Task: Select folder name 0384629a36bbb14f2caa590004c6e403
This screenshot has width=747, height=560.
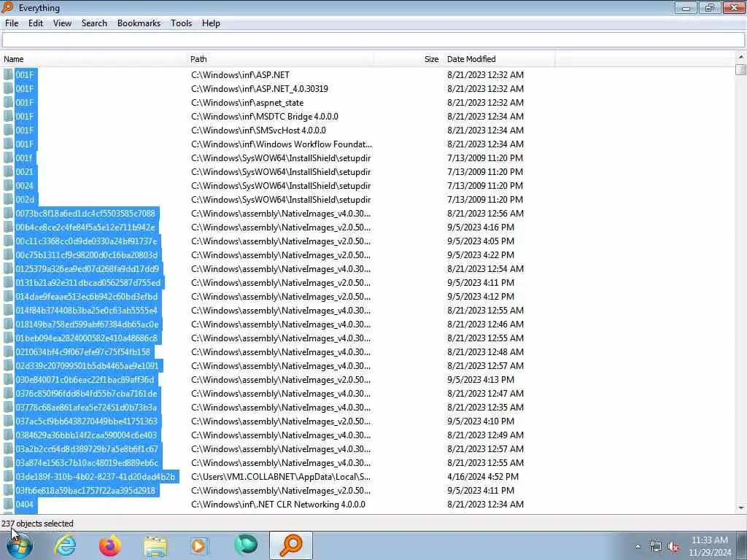Action: pyautogui.click(x=86, y=435)
